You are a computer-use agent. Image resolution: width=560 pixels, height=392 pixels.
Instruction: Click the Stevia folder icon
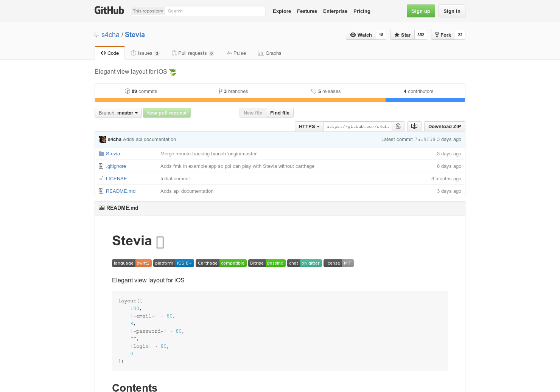[x=101, y=153]
